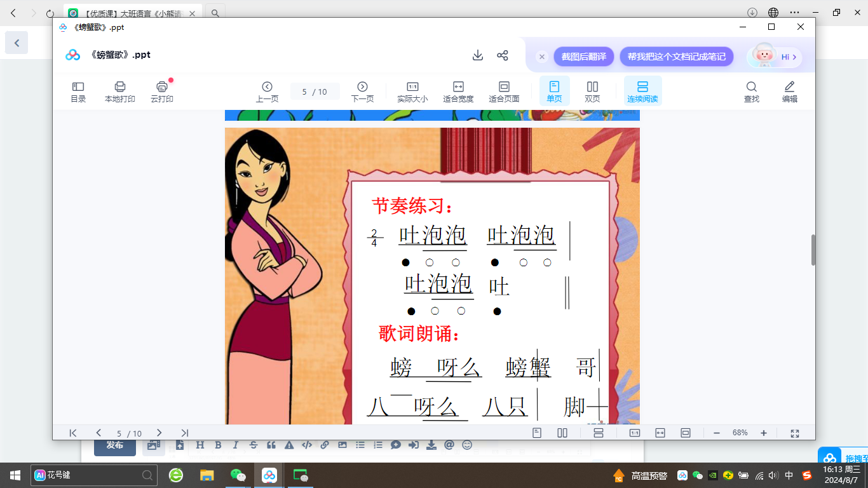The width and height of the screenshot is (868, 488).
Task: Switch to 单页 single page mode
Action: (554, 91)
